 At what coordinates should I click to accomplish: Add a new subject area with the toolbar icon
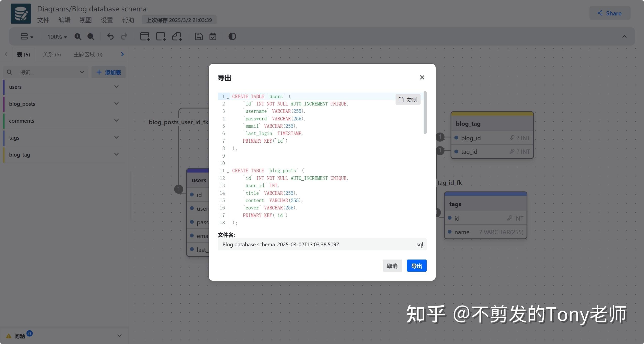coord(161,36)
